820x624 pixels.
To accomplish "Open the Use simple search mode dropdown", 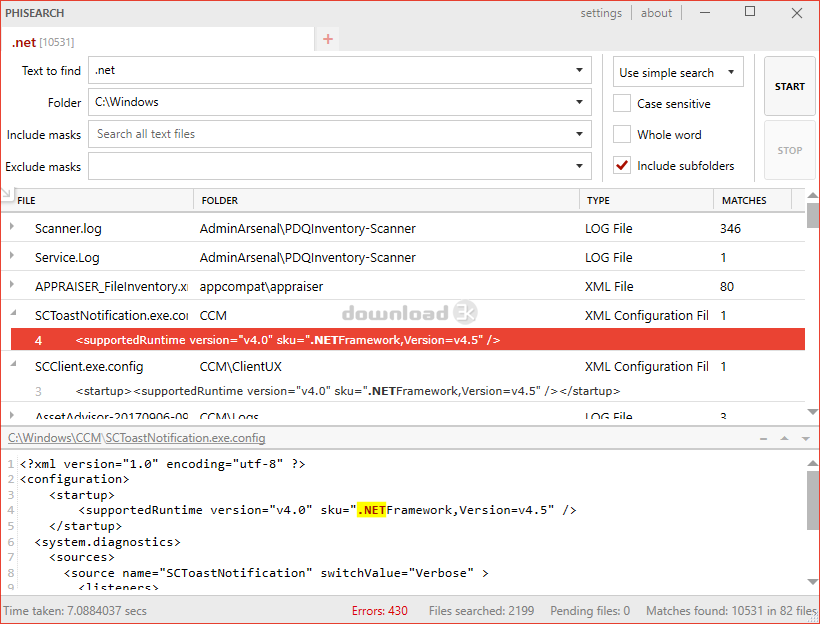I will [731, 72].
